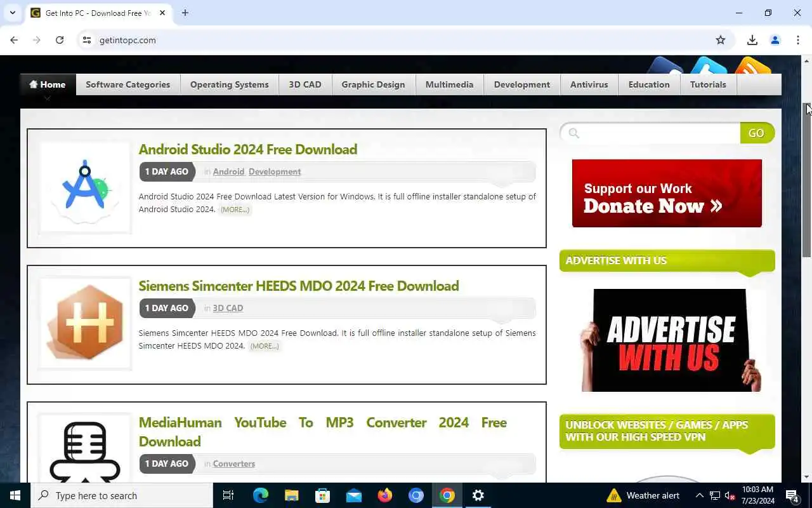Open Microsoft Store from taskbar
812x508 pixels.
click(323, 495)
